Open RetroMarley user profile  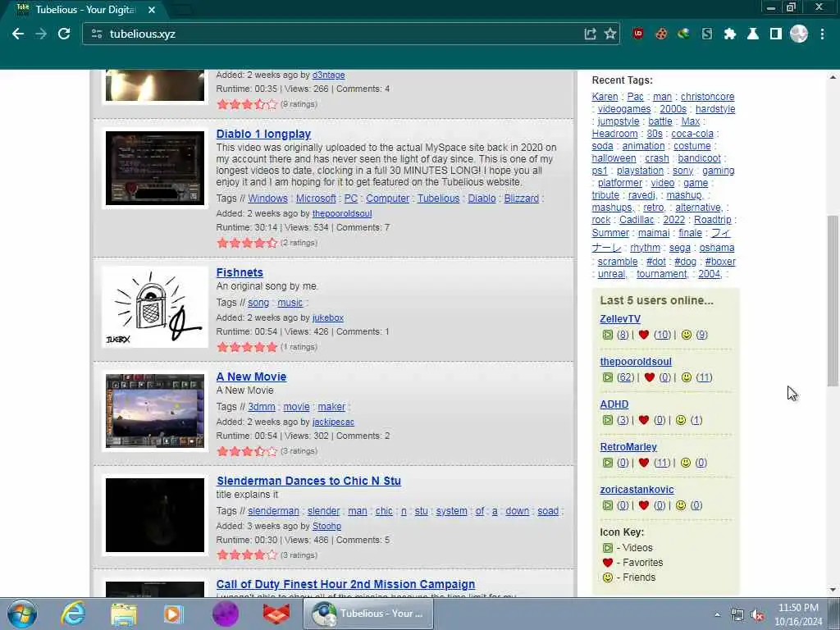click(x=628, y=447)
